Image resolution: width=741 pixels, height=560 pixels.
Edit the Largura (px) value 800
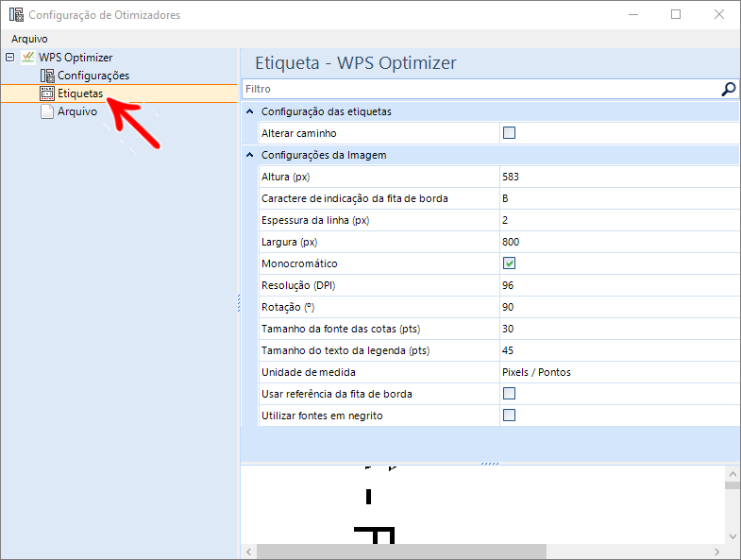(x=619, y=242)
